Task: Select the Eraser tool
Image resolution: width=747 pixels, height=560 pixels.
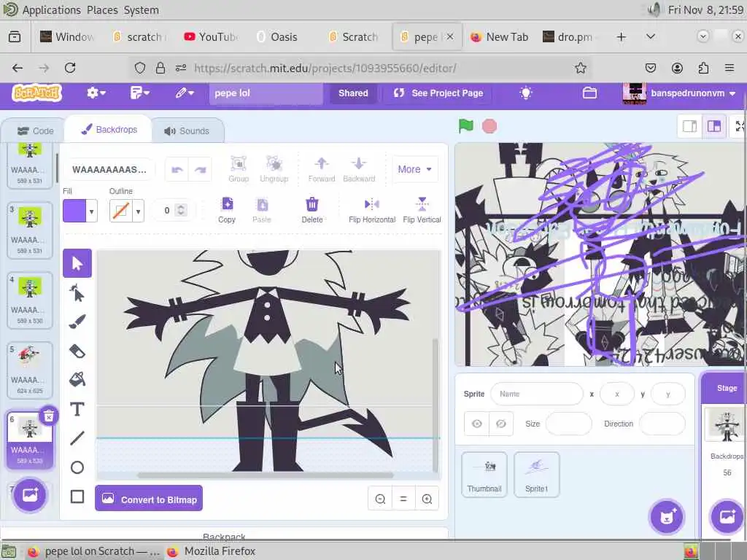Action: coord(77,351)
